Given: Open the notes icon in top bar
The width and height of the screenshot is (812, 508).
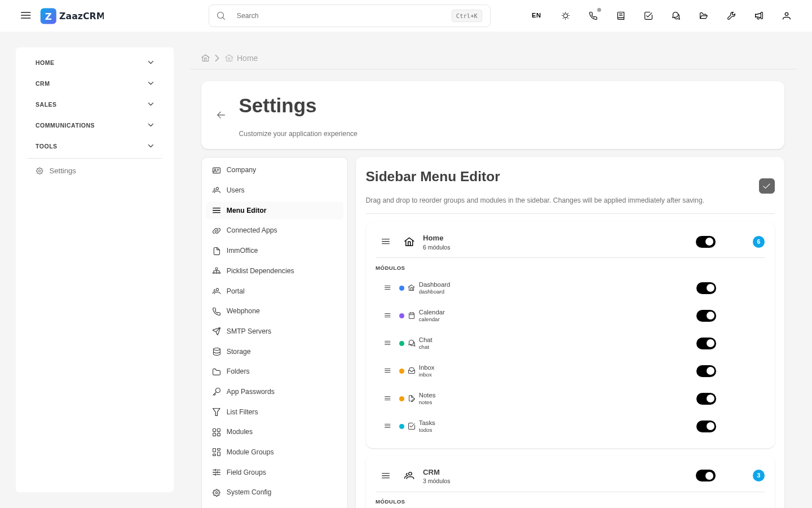Looking at the screenshot, I should coord(621,16).
